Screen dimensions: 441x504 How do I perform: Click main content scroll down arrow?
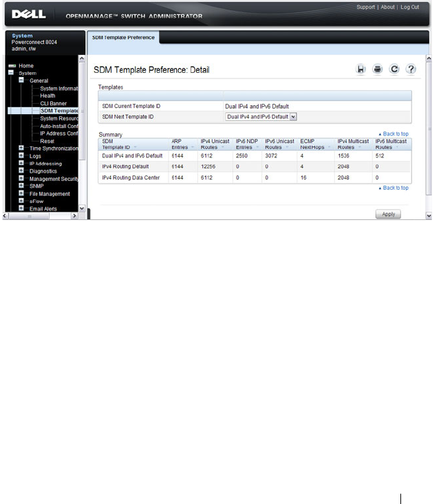(429, 216)
